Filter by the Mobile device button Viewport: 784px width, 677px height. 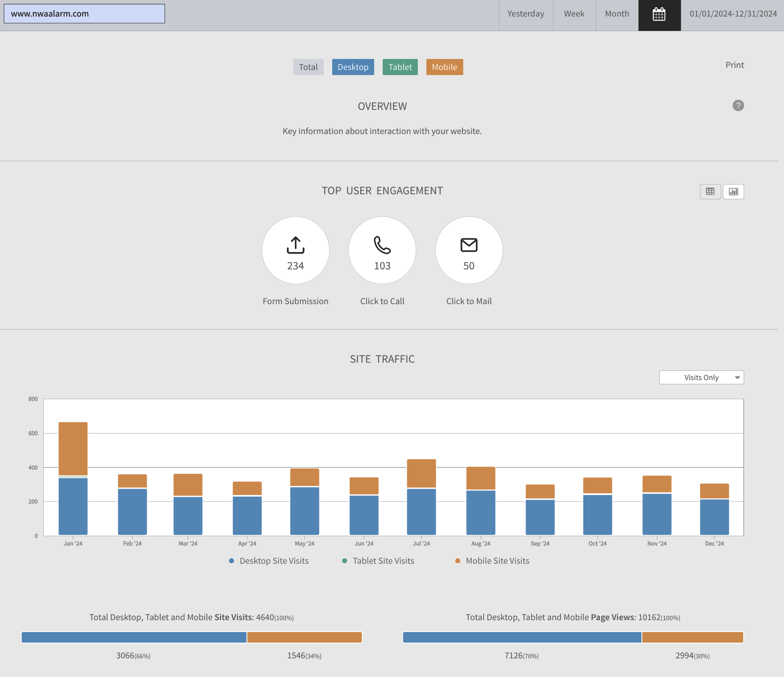coord(445,67)
